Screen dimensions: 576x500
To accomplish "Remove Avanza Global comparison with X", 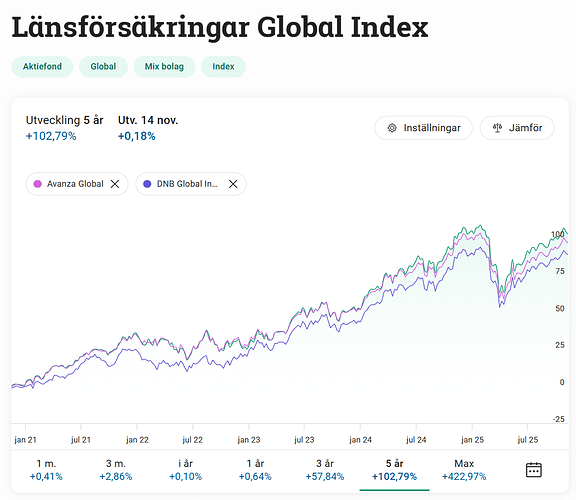I will (115, 184).
